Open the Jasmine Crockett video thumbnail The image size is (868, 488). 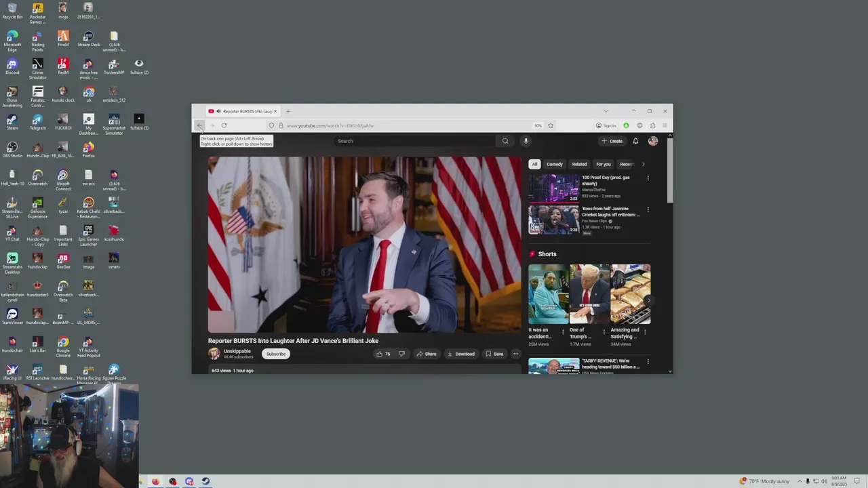554,220
